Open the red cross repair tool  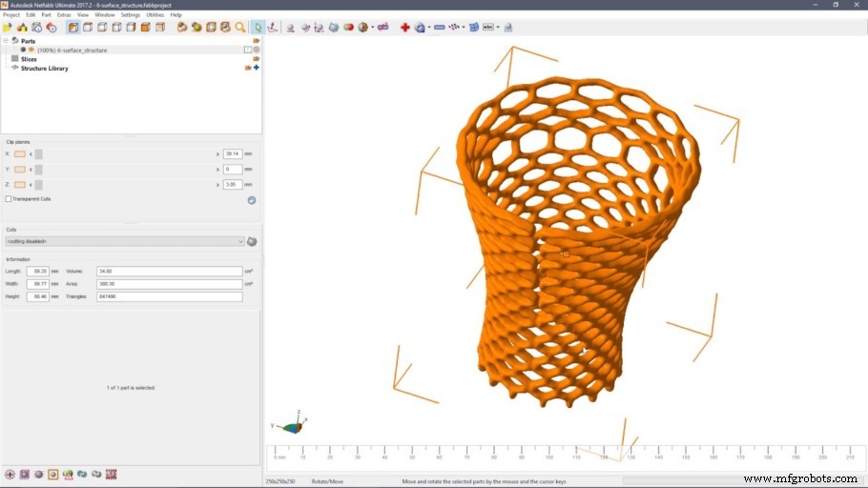pos(405,27)
